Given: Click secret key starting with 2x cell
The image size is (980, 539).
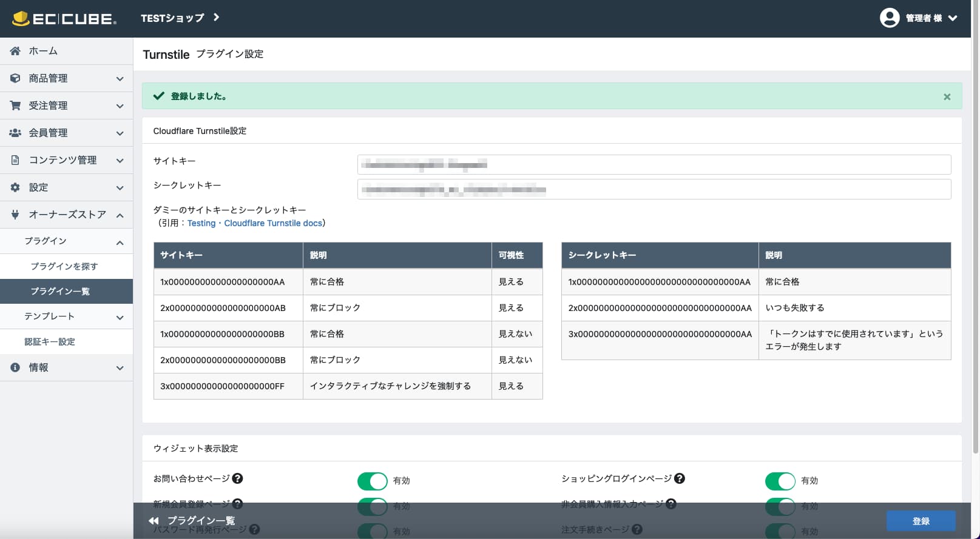Looking at the screenshot, I should click(660, 308).
